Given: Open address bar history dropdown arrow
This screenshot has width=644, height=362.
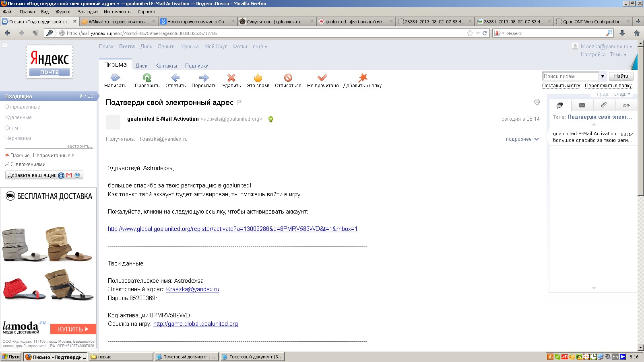Looking at the screenshot, I should (x=478, y=33).
